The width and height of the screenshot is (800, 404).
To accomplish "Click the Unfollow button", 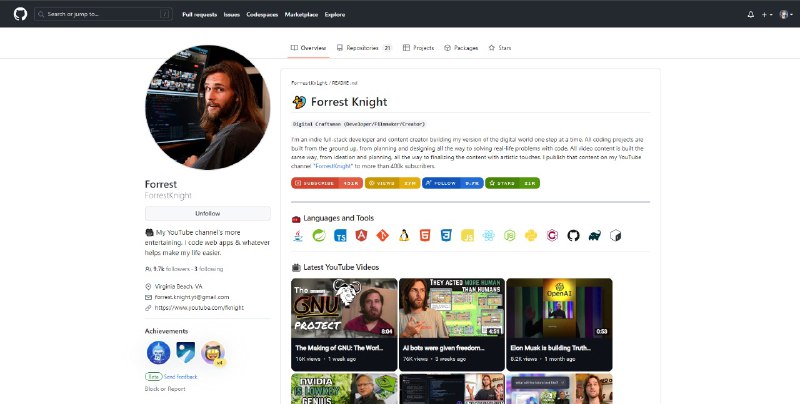I will tap(208, 213).
